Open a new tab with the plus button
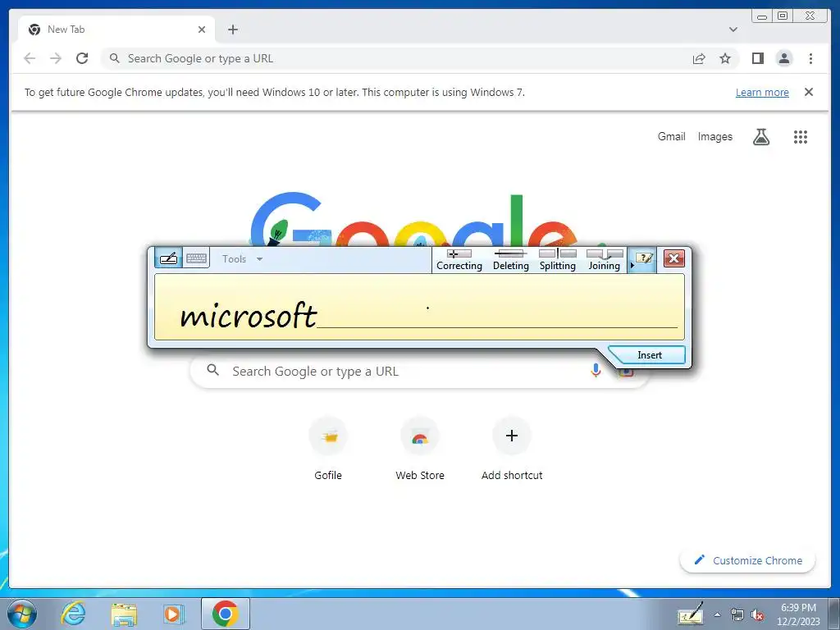The height and width of the screenshot is (630, 840). (232, 30)
